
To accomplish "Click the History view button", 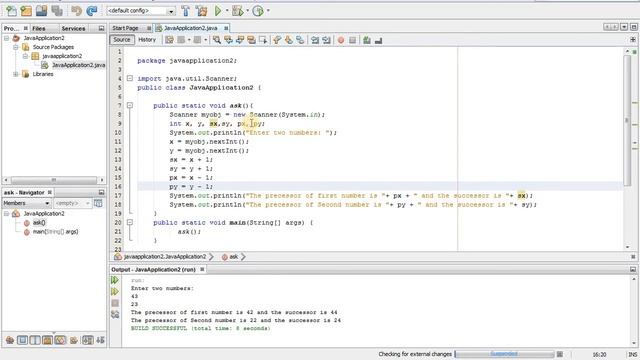I will (x=147, y=40).
